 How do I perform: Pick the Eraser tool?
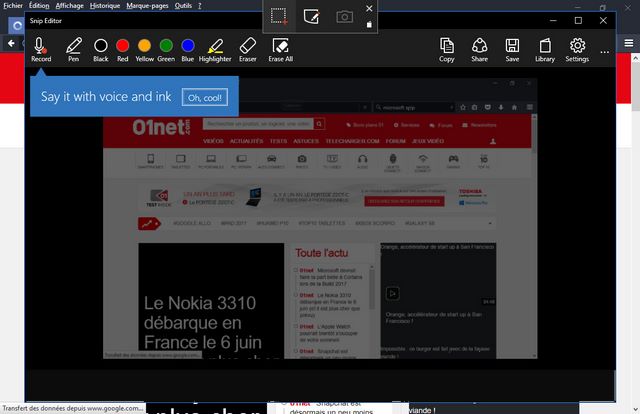tap(248, 48)
